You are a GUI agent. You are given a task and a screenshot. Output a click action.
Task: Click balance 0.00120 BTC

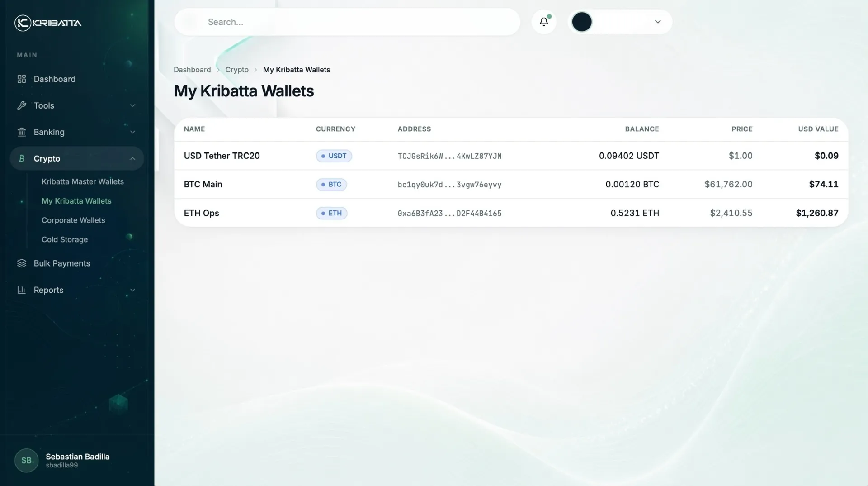coord(632,185)
